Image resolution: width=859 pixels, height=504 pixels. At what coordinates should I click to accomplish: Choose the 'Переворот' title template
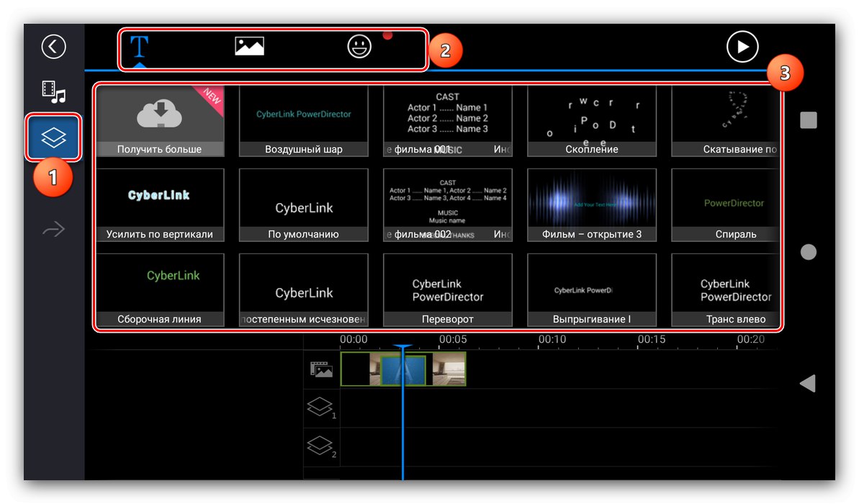pyautogui.click(x=448, y=289)
